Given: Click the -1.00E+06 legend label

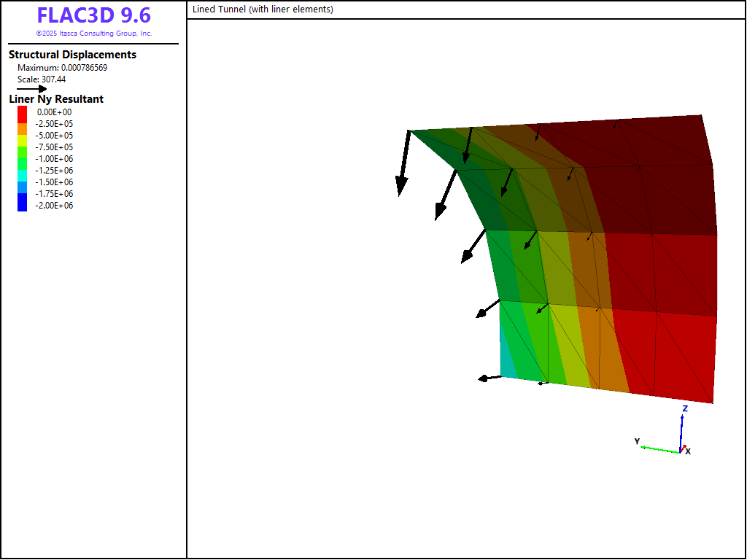Looking at the screenshot, I should point(55,159).
